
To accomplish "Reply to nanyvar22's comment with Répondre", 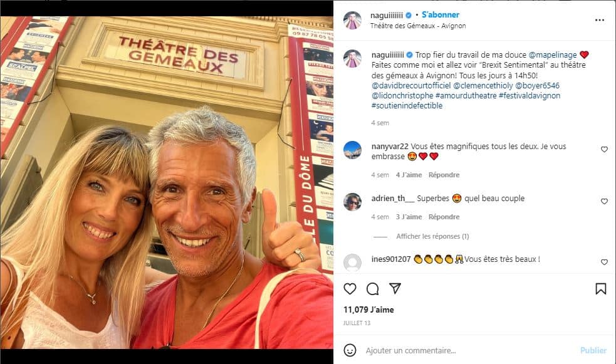I will pyautogui.click(x=444, y=175).
